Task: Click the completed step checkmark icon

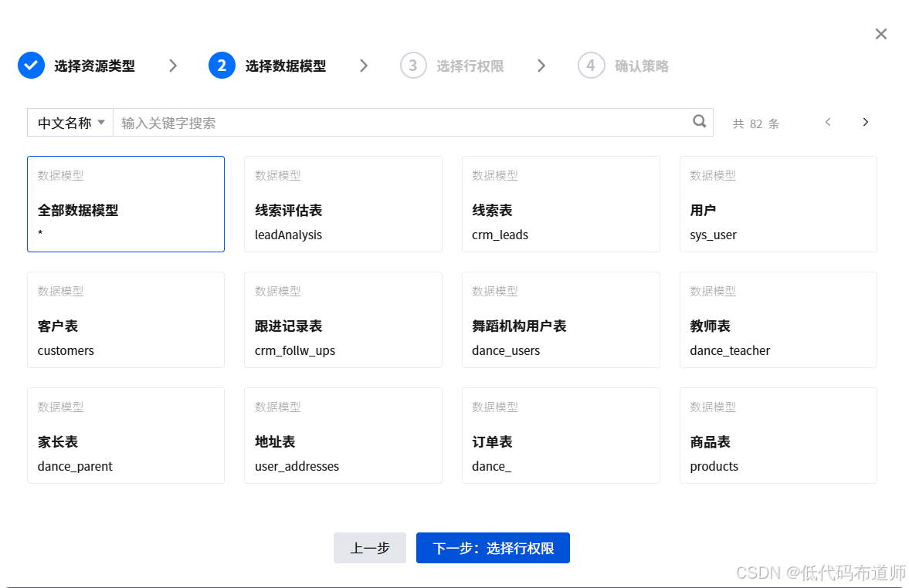Action: (31, 65)
